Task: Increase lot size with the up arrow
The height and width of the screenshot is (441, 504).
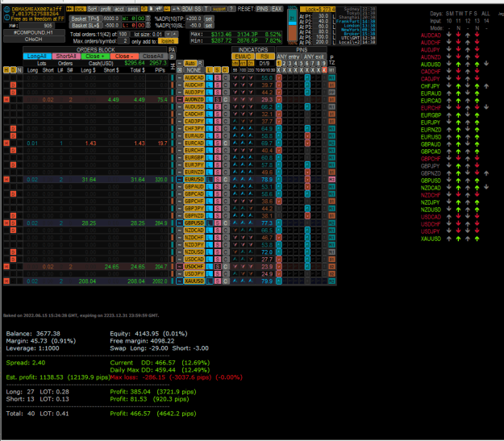Action: point(174,34)
